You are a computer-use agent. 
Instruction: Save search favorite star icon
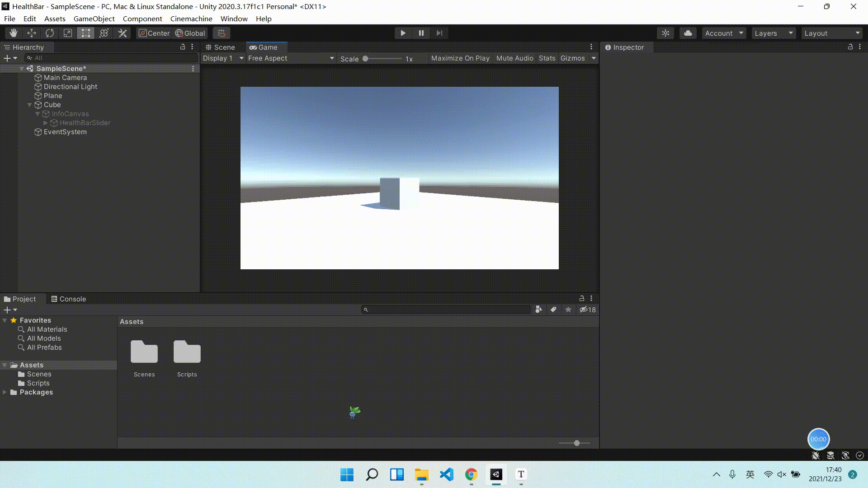tap(568, 310)
